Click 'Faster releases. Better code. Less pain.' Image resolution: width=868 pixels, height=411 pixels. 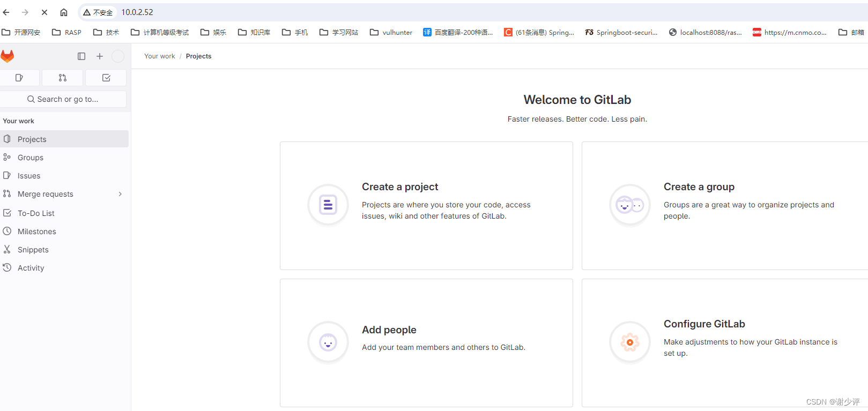(577, 119)
